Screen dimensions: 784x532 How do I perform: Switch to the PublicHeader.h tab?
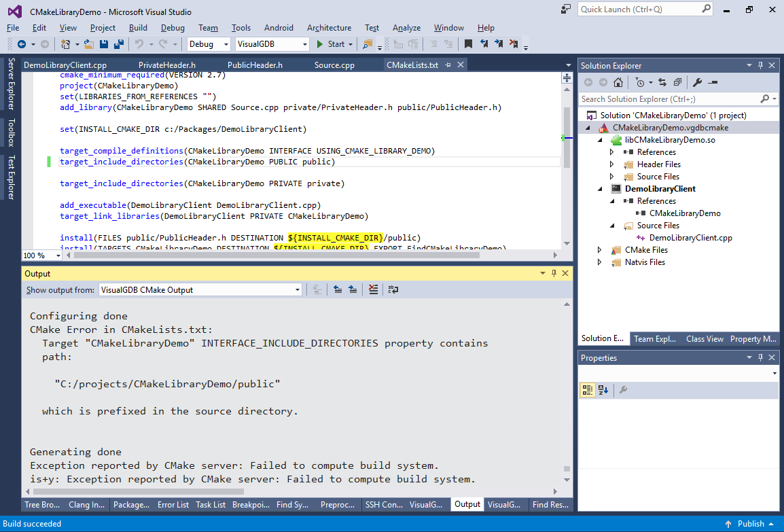(255, 65)
